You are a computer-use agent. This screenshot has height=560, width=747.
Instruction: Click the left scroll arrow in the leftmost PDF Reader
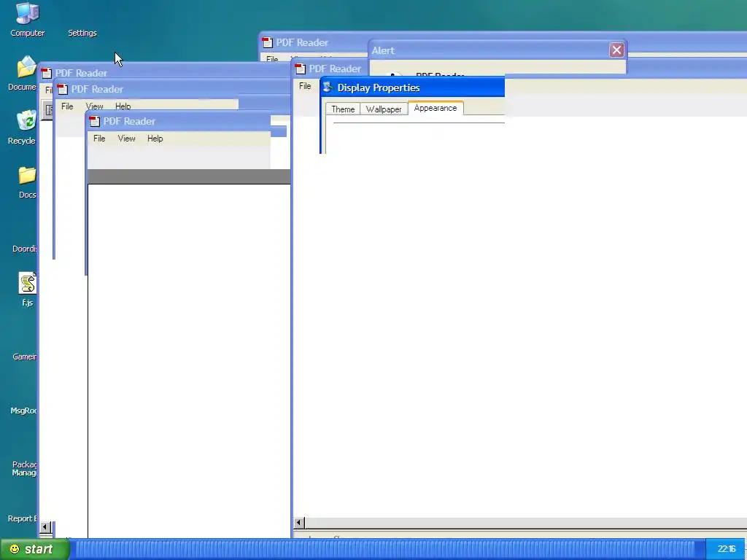pos(45,527)
